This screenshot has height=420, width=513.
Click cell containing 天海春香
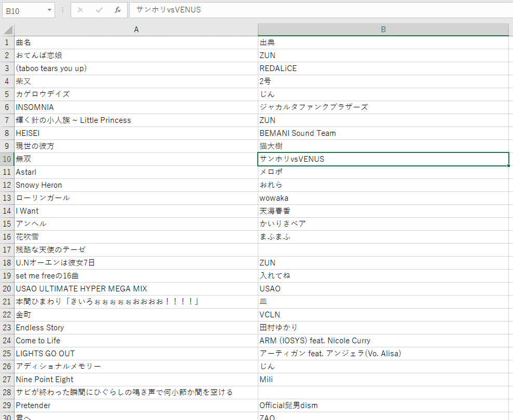(x=383, y=211)
